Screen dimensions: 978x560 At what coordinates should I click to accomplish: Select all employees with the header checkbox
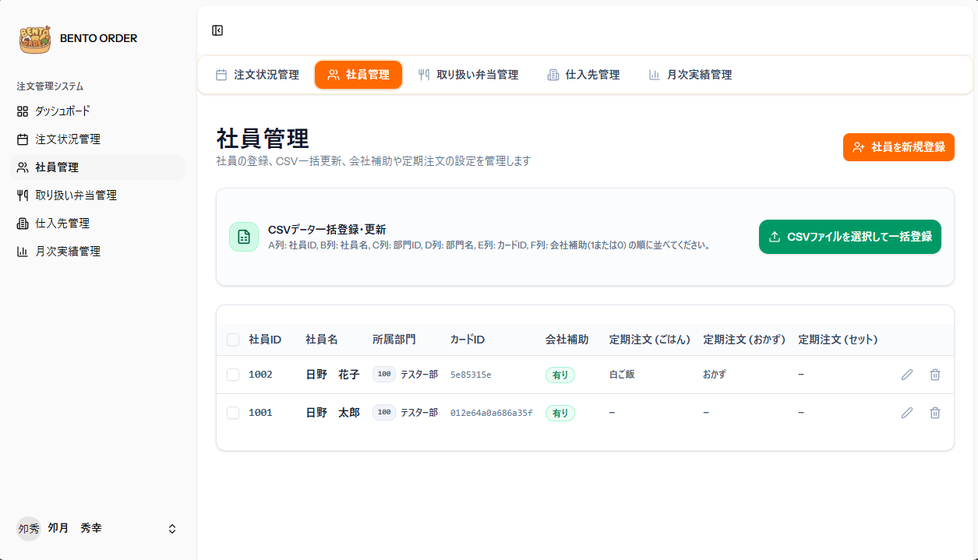click(x=233, y=340)
